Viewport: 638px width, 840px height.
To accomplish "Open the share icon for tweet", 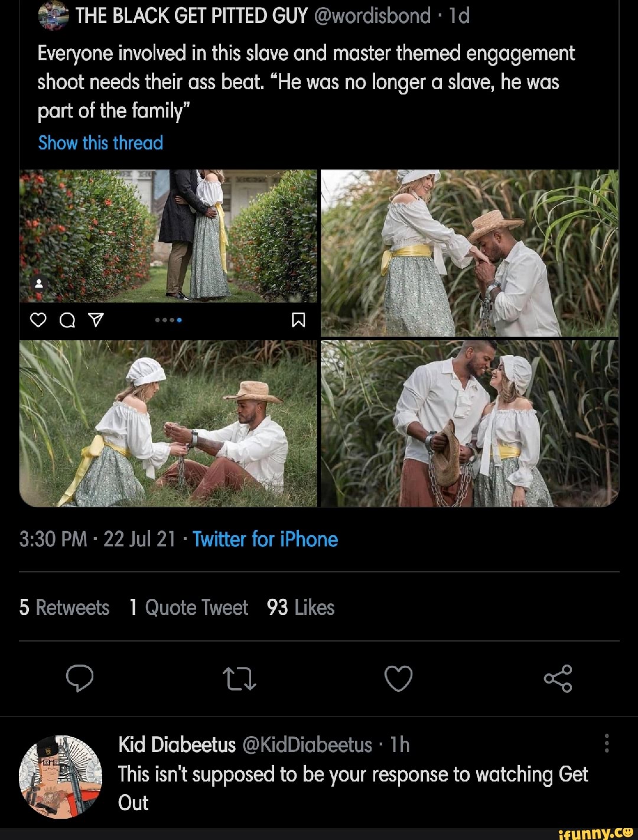I will tap(558, 679).
